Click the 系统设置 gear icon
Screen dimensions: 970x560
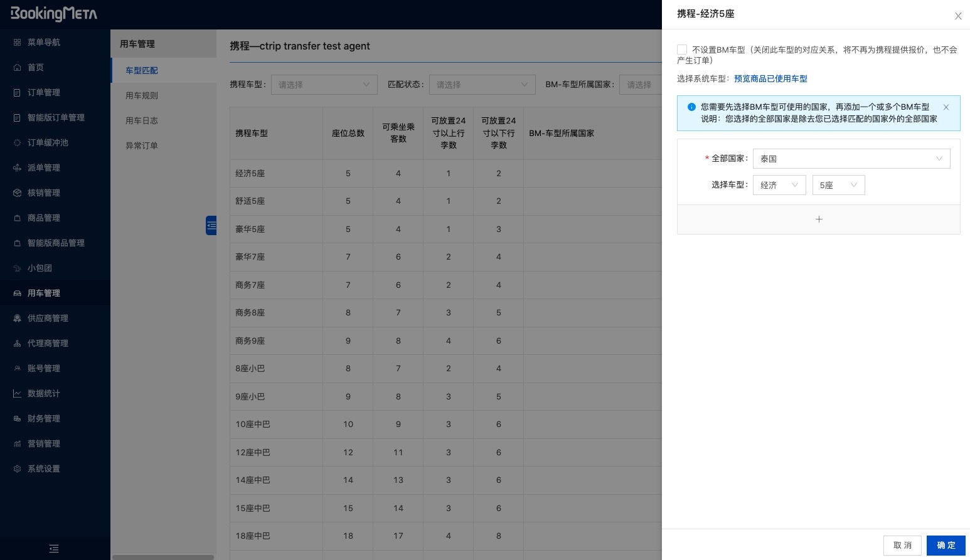(17, 469)
